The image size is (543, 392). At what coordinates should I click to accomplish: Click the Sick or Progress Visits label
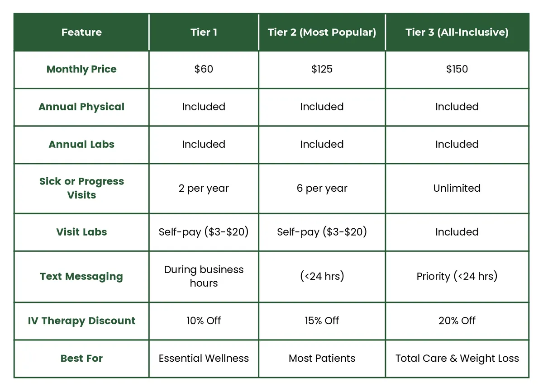tap(81, 188)
